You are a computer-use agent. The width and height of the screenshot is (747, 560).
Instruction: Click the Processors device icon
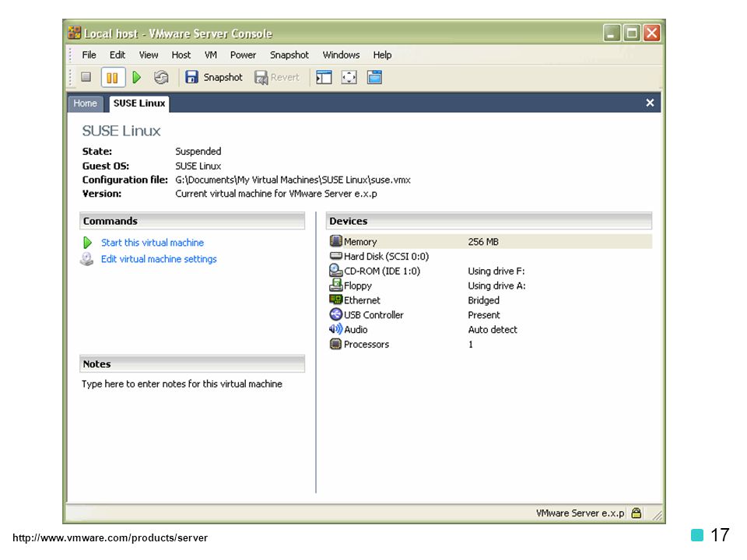point(336,344)
